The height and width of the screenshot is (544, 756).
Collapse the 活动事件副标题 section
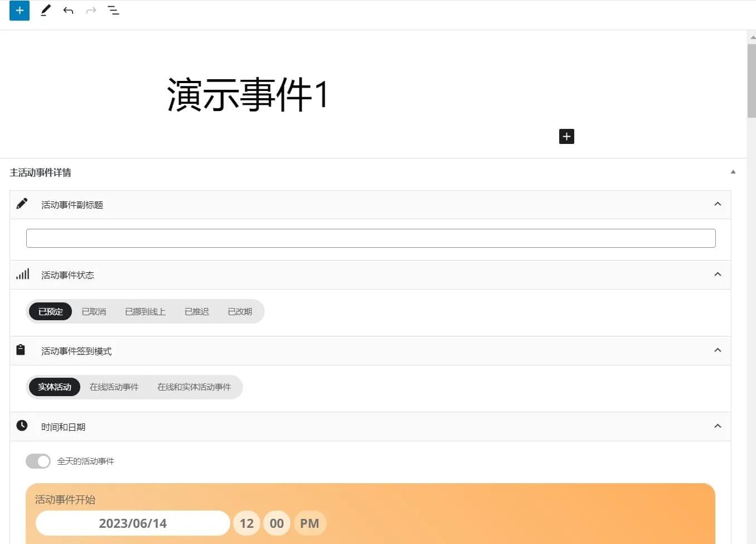[718, 204]
